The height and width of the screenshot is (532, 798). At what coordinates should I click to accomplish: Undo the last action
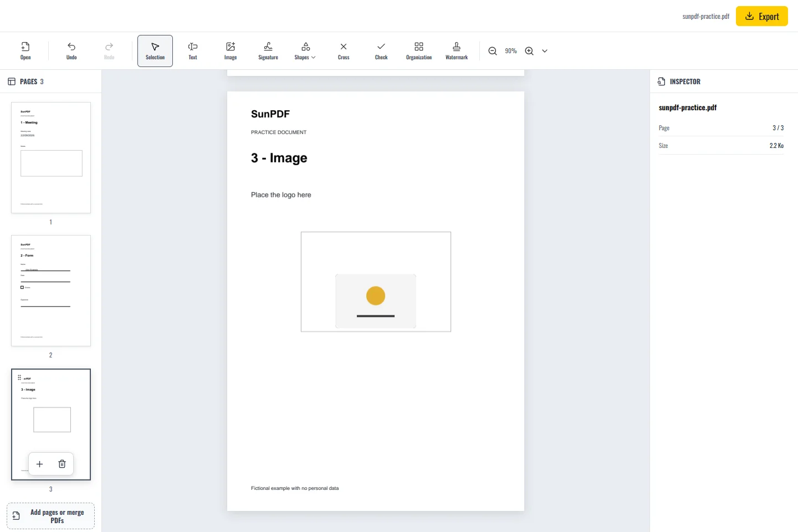71,51
